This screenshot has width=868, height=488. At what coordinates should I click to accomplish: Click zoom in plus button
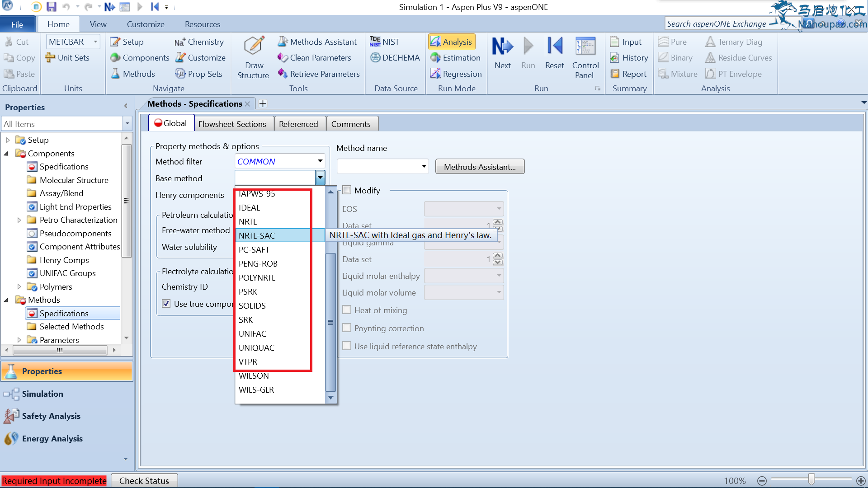pos(861,481)
